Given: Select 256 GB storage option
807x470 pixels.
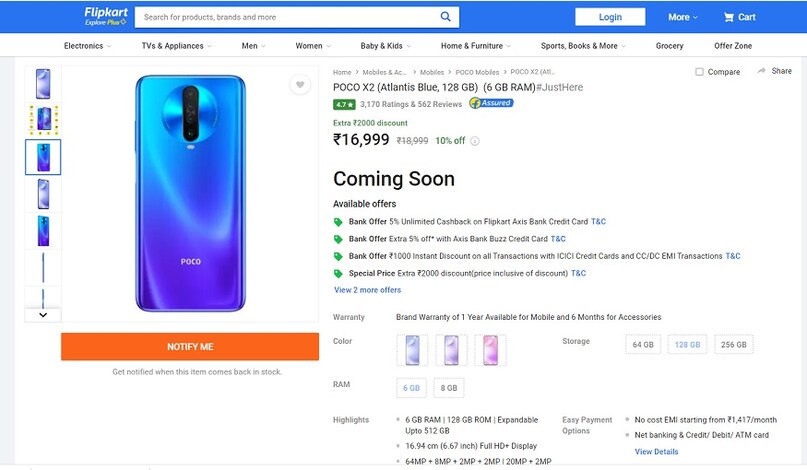Looking at the screenshot, I should coord(734,345).
